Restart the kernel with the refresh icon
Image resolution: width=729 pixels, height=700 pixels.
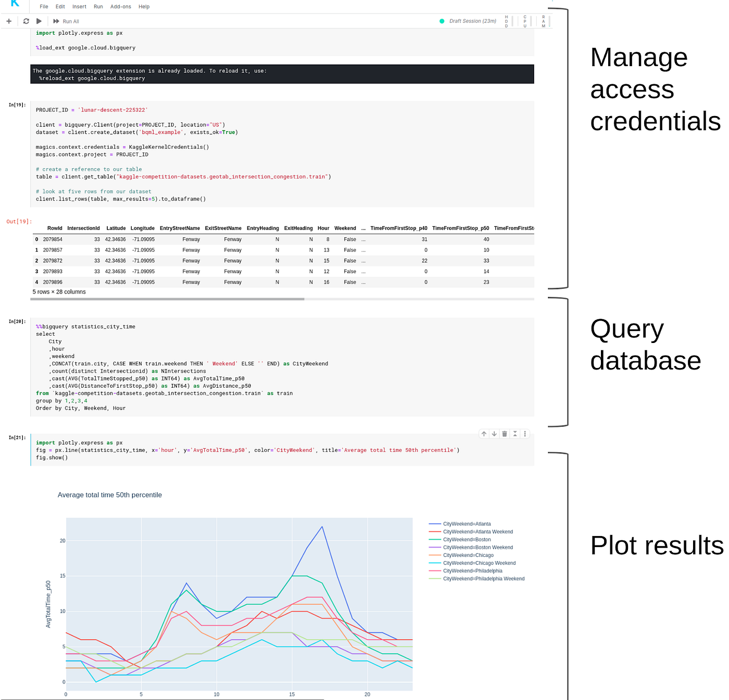pyautogui.click(x=26, y=21)
